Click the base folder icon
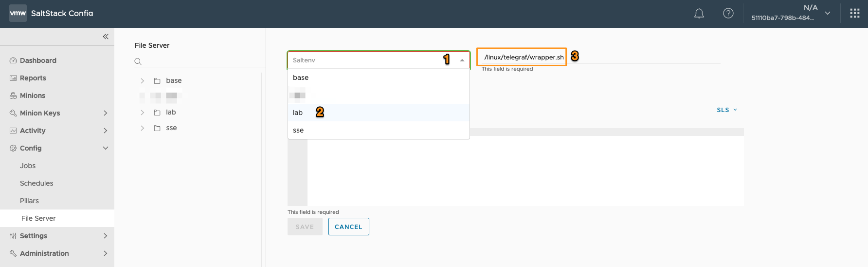The height and width of the screenshot is (267, 868). click(x=157, y=81)
